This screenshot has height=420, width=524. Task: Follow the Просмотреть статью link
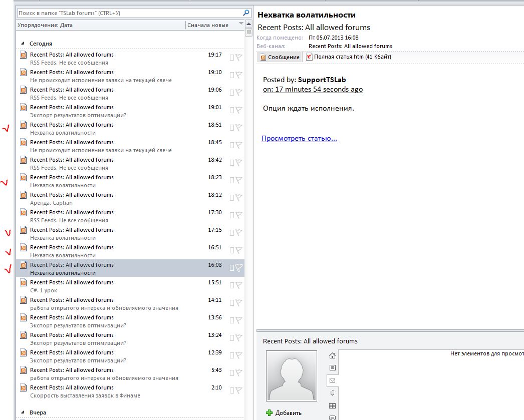point(299,139)
